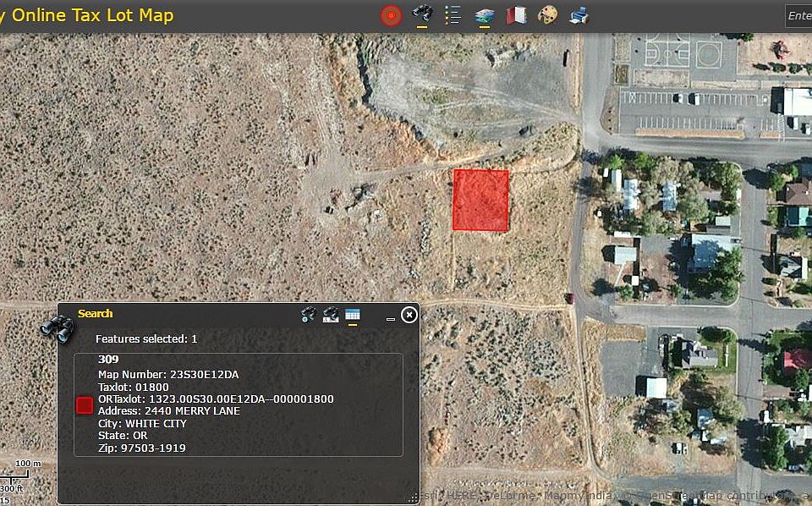This screenshot has height=506, width=812.
Task: Select graphical search binoculars in Search panel
Action: click(x=309, y=315)
